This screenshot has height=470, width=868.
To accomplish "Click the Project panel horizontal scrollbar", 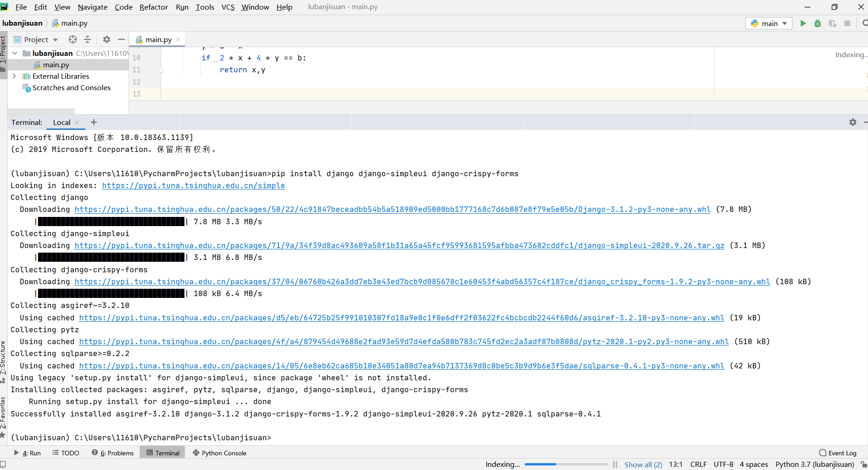I will pos(41,111).
